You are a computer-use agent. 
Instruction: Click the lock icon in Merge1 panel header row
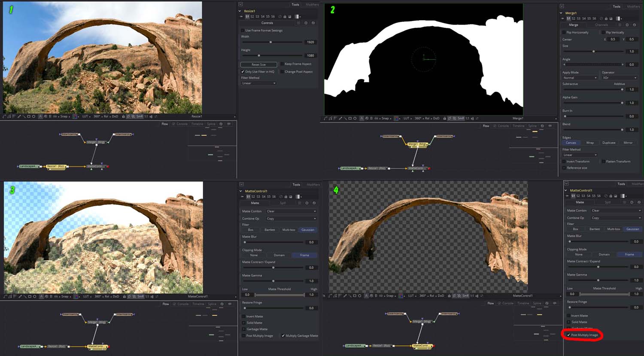point(606,19)
